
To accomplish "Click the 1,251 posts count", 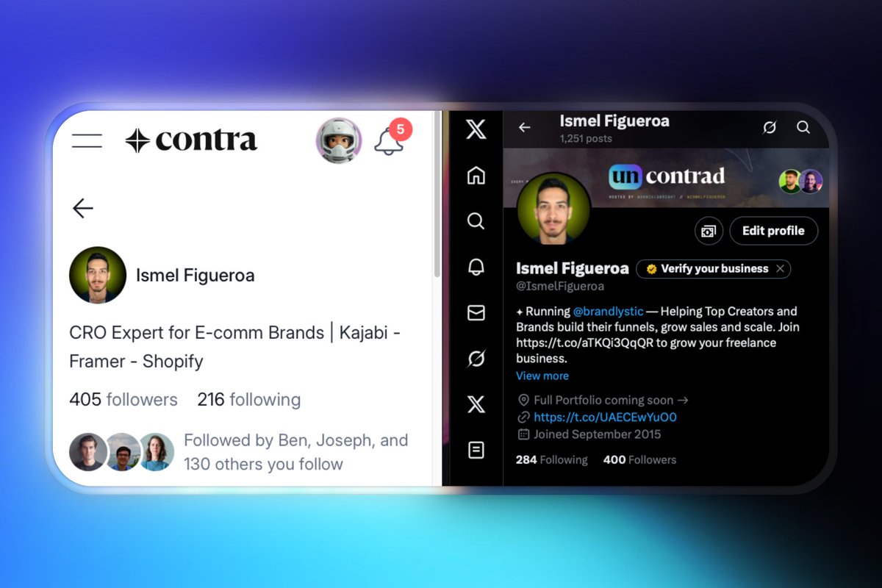I will coord(587,138).
